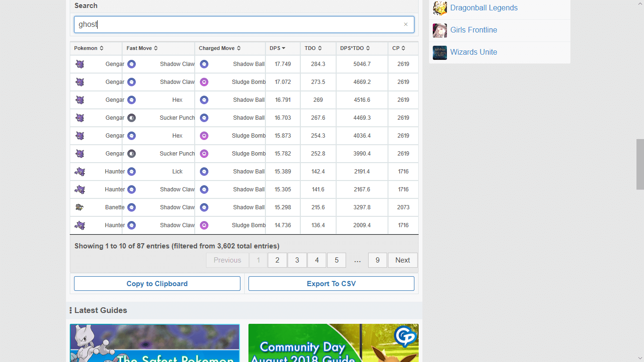Click the poison type icon in the 17.072 DPS row

(204, 82)
